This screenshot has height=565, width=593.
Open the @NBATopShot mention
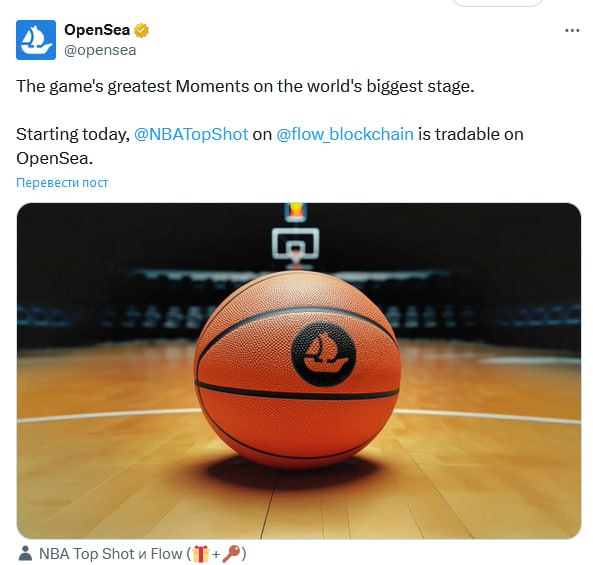point(191,134)
